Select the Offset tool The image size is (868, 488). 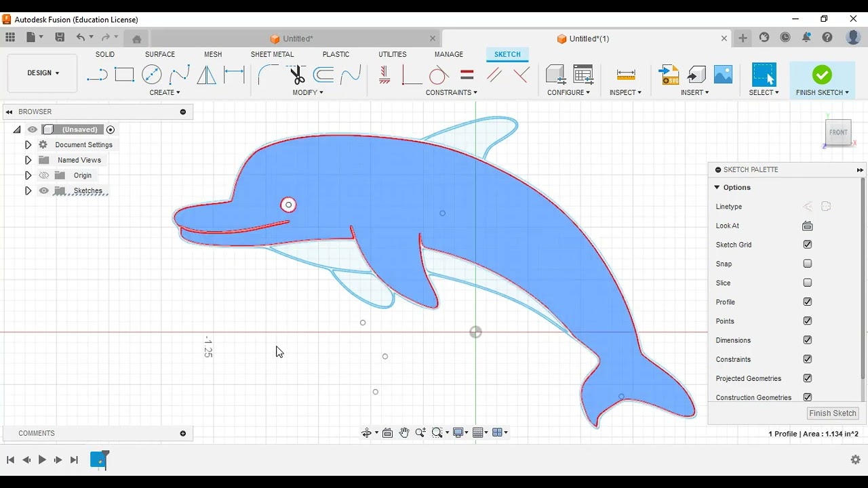click(x=323, y=75)
